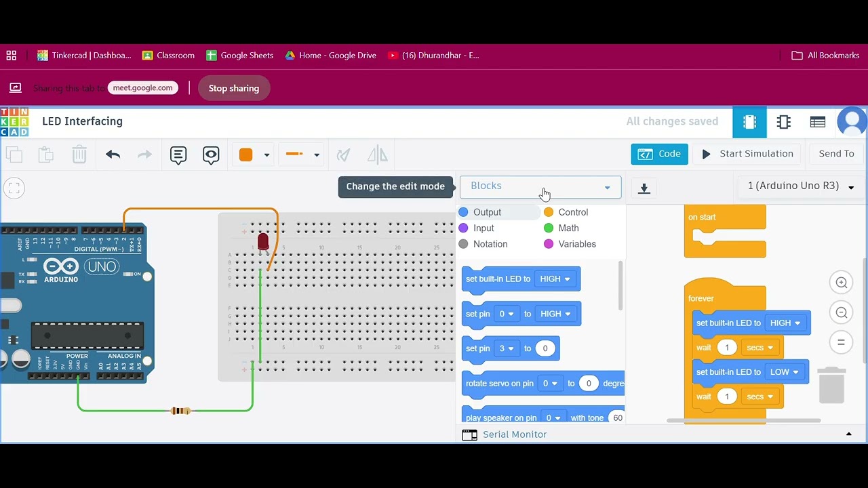Open servo pin 0 dropdown

[x=549, y=384]
